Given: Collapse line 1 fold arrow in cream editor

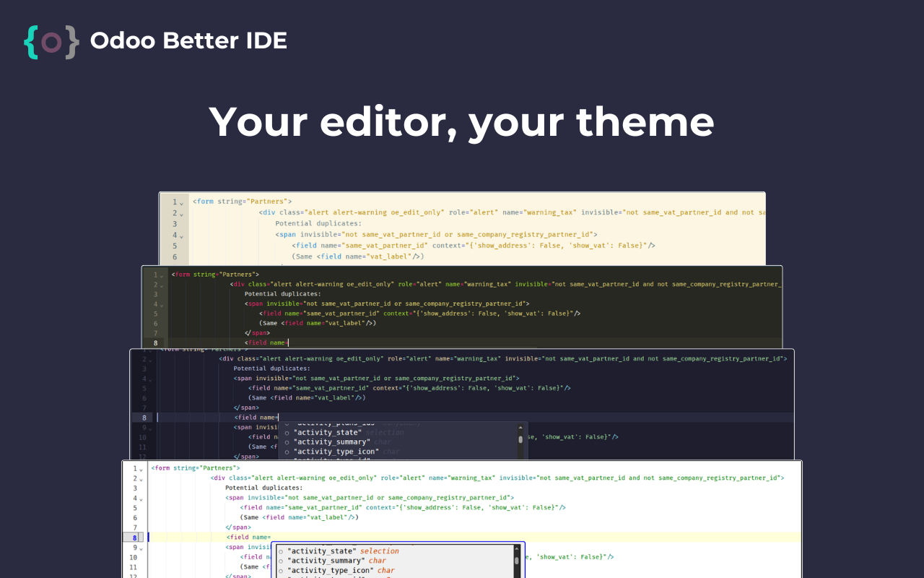Looking at the screenshot, I should click(x=181, y=202).
